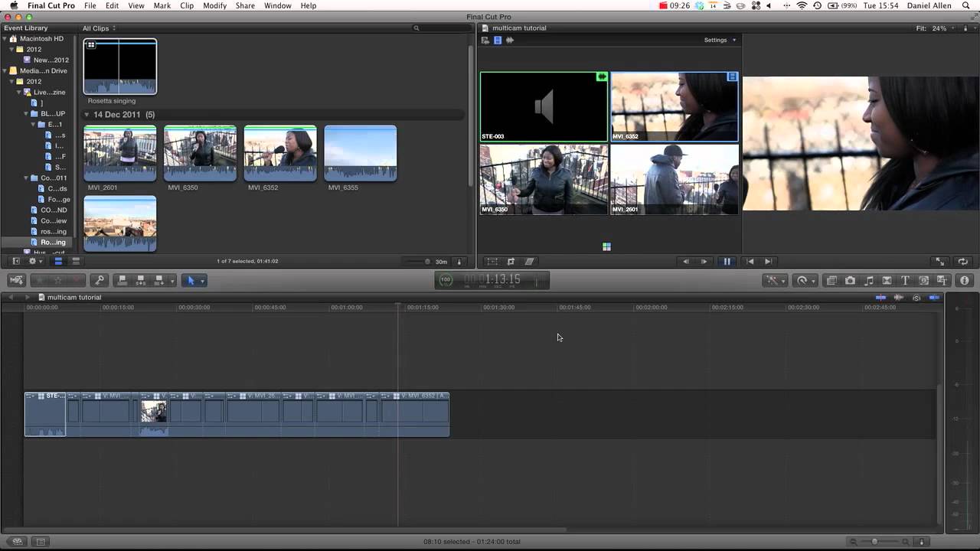Toggle the Event Library sidebar visibility
980x551 pixels.
(x=16, y=261)
